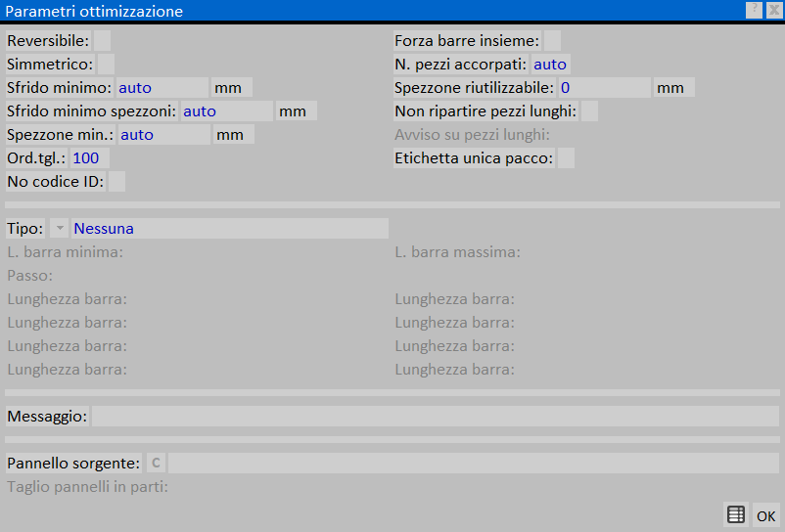Click the Spezzone riutilizzabile label
Viewport: 785px width, 532px height.
(475, 87)
